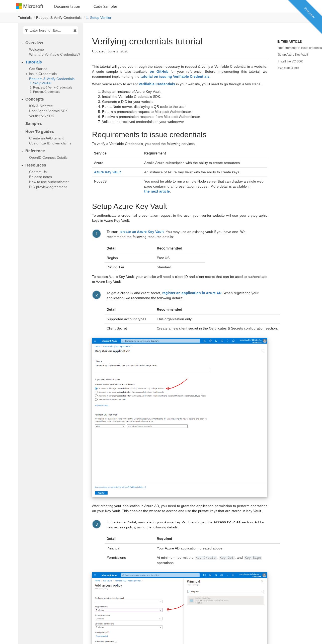322x644 pixels.
Task: Click the 'Key Sign' code label
Action: [253, 558]
